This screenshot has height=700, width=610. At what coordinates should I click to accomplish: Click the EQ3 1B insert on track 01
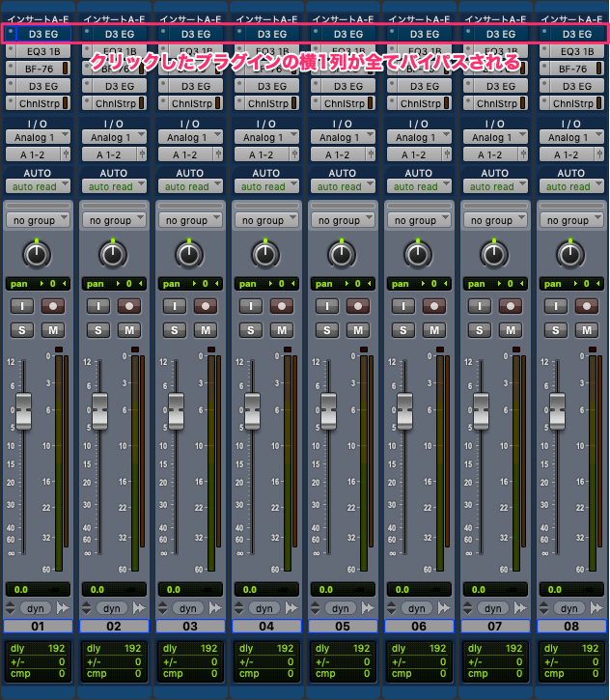tap(39, 51)
